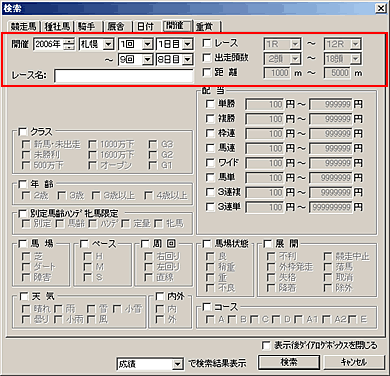Click the 右回り checkbox
Screen dimensions: 390x376
pos(149,256)
